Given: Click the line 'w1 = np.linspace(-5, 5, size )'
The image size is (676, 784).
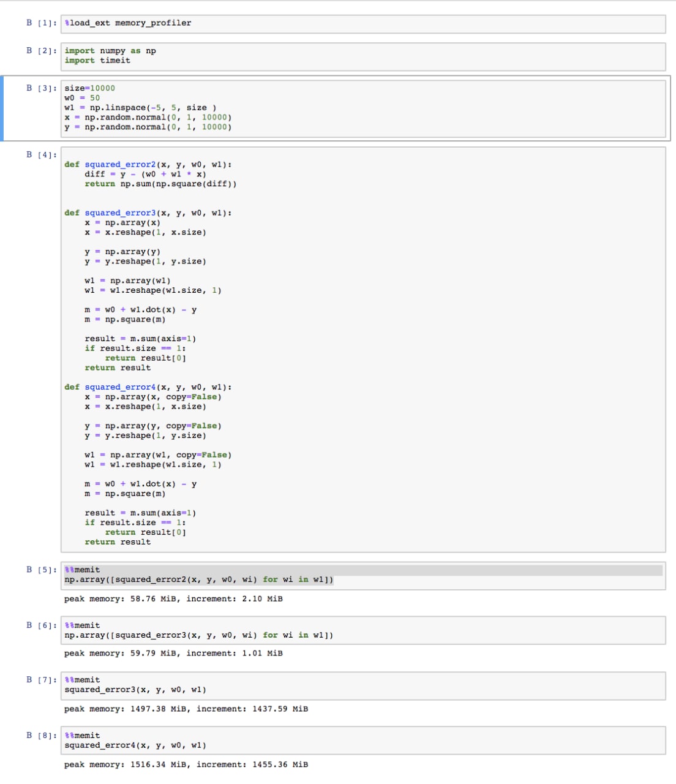Looking at the screenshot, I should (x=140, y=108).
